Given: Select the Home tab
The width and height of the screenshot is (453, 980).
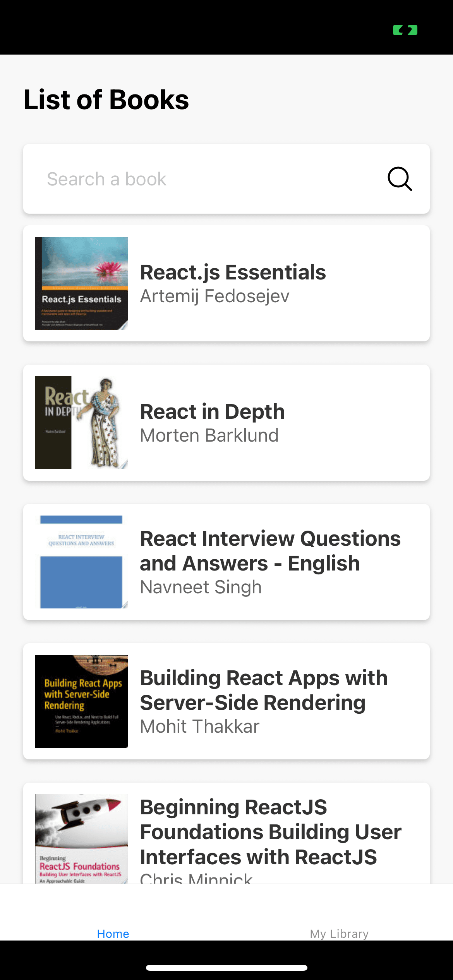Looking at the screenshot, I should coord(113,934).
